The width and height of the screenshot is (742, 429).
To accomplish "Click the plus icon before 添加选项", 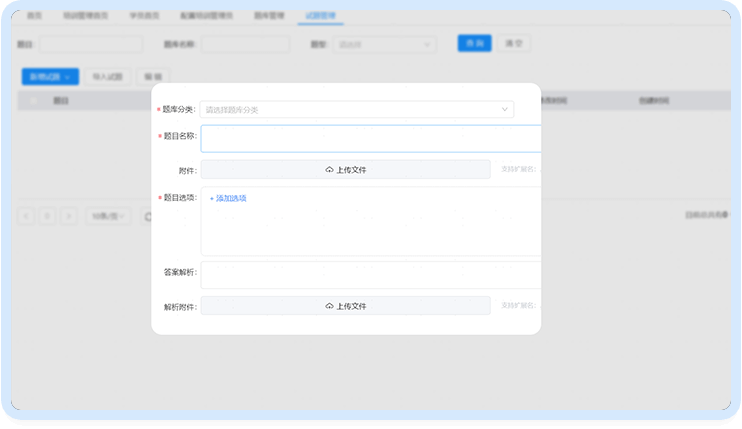I will [212, 198].
